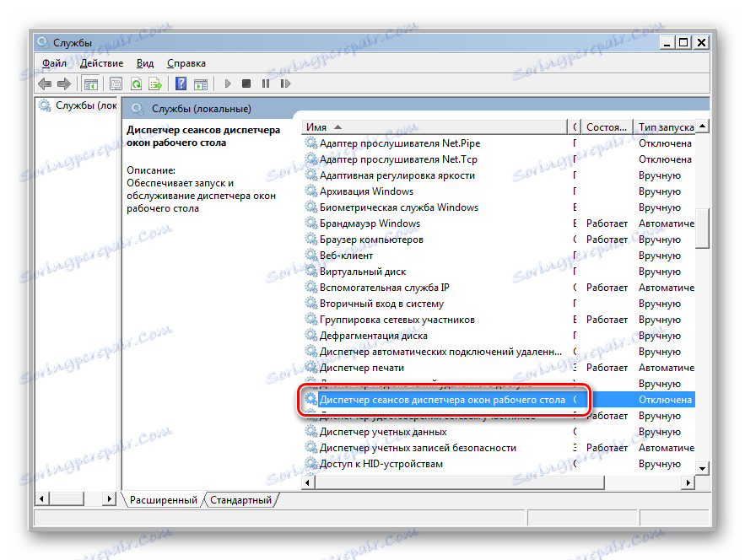Open the Справка menu
This screenshot has height=560, width=745.
pos(186,63)
